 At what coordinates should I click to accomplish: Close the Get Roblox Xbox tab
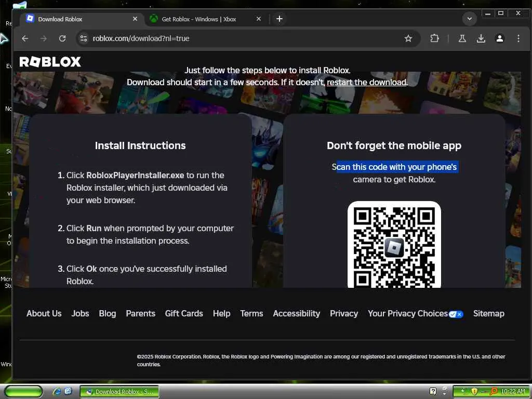point(259,19)
